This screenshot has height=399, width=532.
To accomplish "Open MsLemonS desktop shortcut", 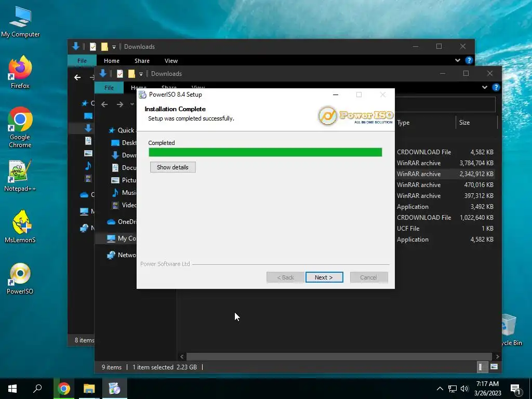I will pos(20,227).
